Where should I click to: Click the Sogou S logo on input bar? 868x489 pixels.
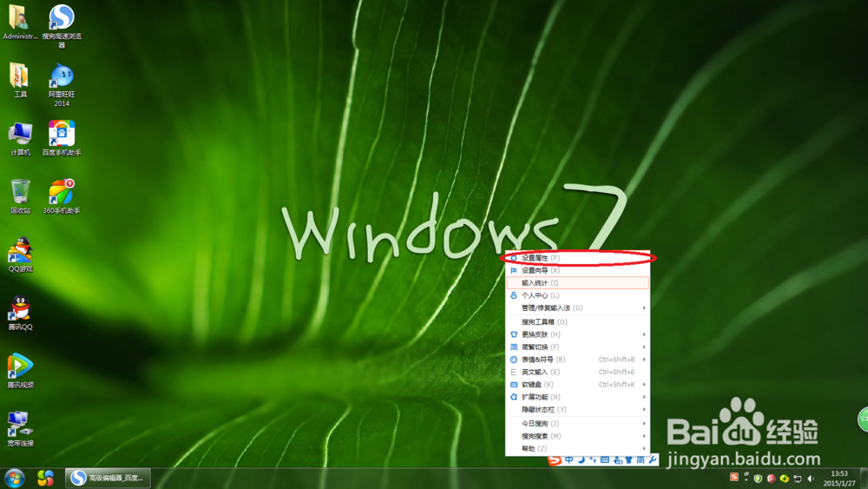(555, 459)
